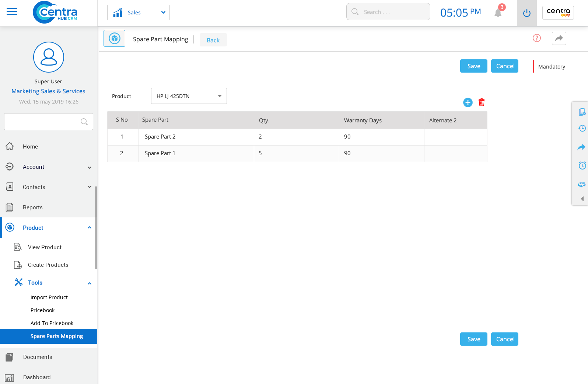The height and width of the screenshot is (384, 588).
Task: Open Marketing Sales & Services link
Action: click(x=48, y=91)
